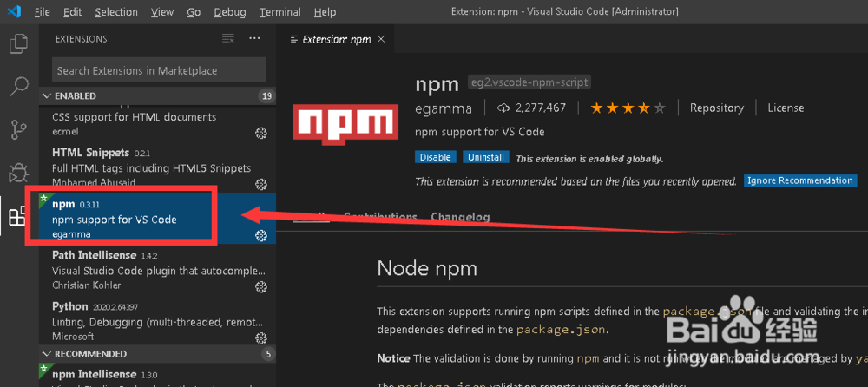This screenshot has width=868, height=387.
Task: Open the License link
Action: pyautogui.click(x=786, y=108)
